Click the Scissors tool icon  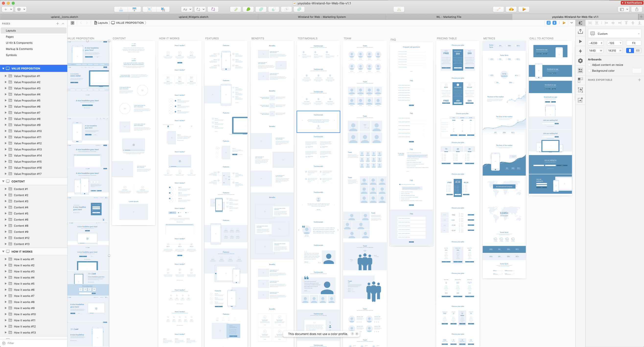point(399,9)
